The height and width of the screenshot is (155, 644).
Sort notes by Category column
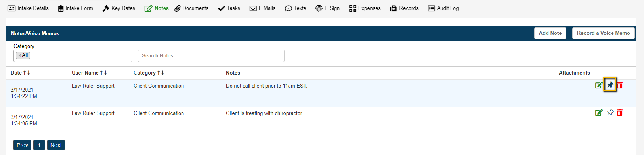click(x=149, y=73)
